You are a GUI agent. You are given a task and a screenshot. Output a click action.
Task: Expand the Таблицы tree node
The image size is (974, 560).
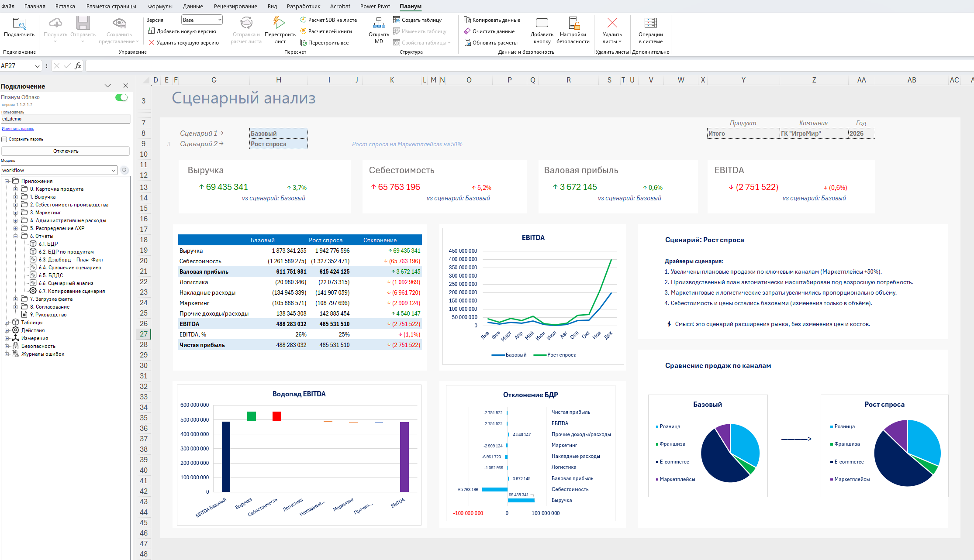(7, 323)
